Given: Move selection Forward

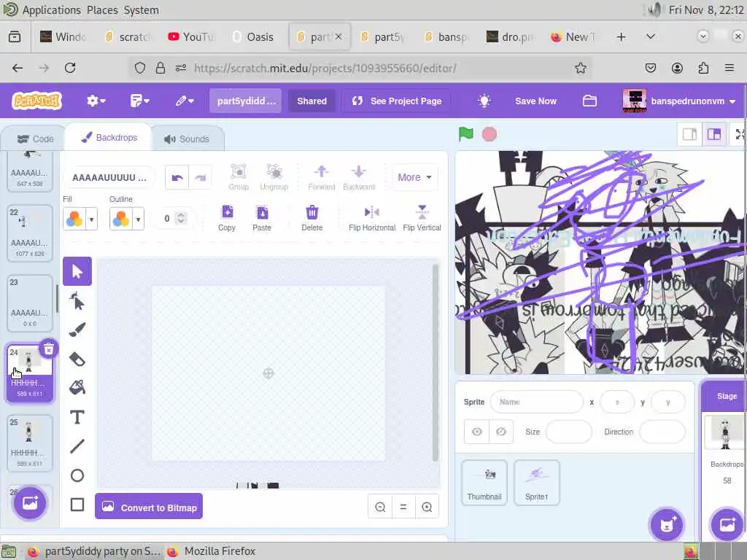Looking at the screenshot, I should tap(322, 177).
